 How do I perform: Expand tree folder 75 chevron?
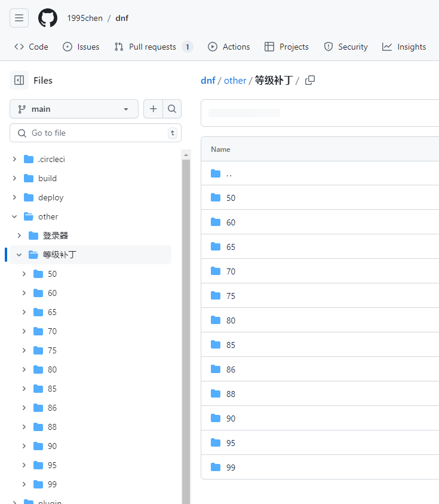point(24,350)
